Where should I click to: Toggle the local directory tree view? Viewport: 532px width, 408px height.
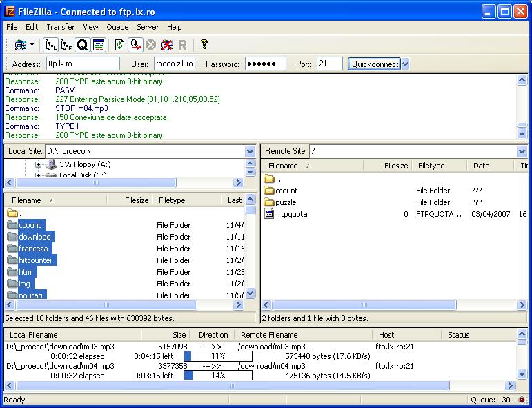[51, 45]
